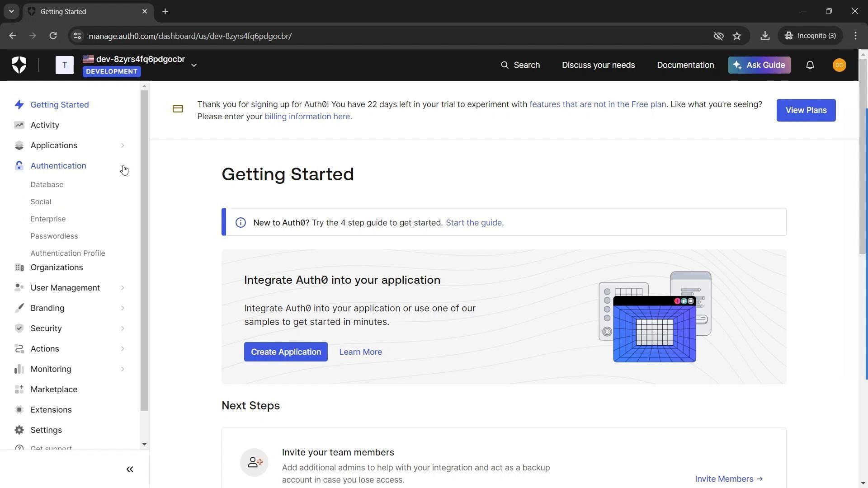
Task: Click the Marketplace sidebar icon
Action: coord(19,389)
